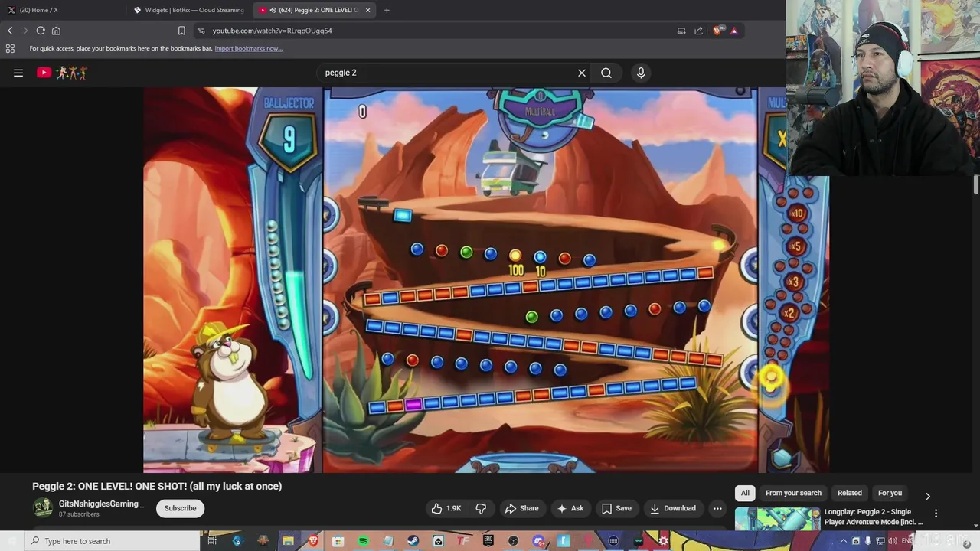Open Steam from the taskbar
980x551 pixels.
click(x=413, y=541)
